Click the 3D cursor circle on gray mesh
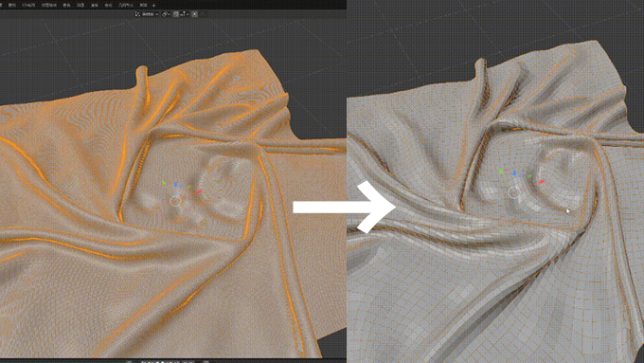 pyautogui.click(x=513, y=192)
